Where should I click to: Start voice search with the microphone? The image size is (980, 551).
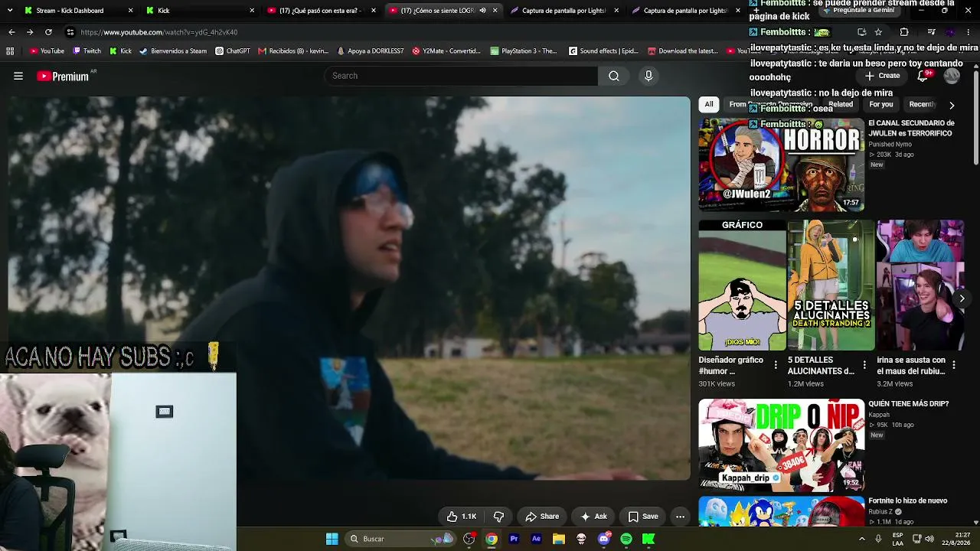648,76
